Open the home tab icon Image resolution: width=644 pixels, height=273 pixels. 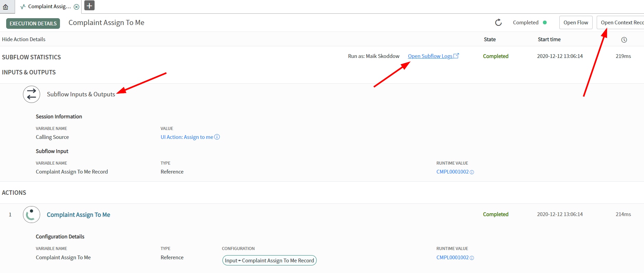[x=5, y=7]
